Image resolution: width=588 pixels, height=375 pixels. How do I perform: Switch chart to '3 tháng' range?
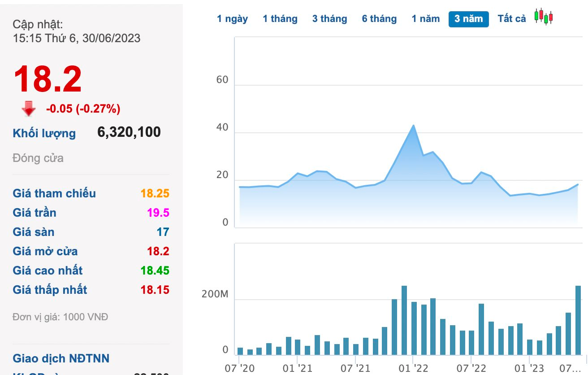click(x=329, y=19)
